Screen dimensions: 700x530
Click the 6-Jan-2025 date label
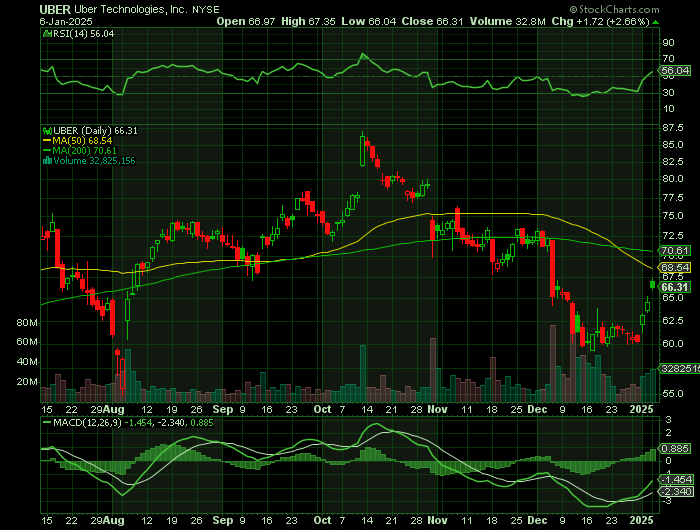[x=66, y=21]
